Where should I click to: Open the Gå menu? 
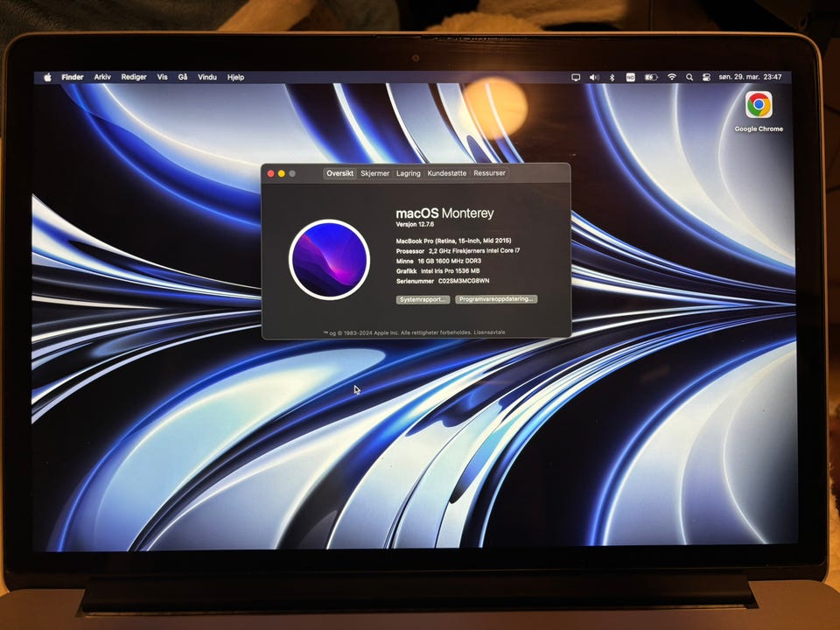183,77
